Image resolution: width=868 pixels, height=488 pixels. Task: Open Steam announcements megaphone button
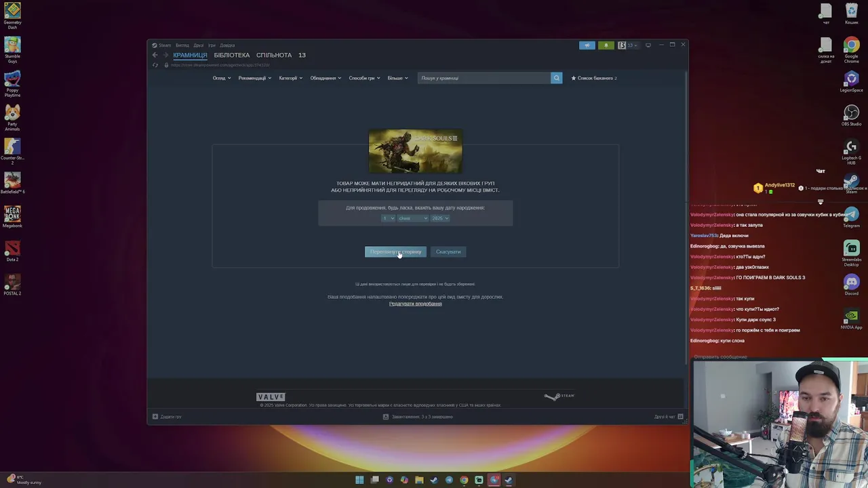click(587, 45)
